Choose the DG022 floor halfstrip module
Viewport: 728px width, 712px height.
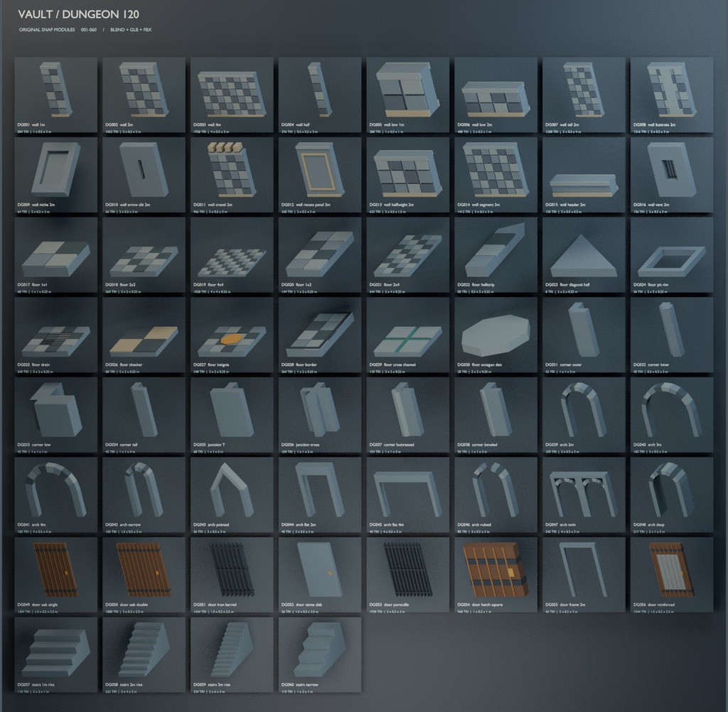tap(496, 255)
